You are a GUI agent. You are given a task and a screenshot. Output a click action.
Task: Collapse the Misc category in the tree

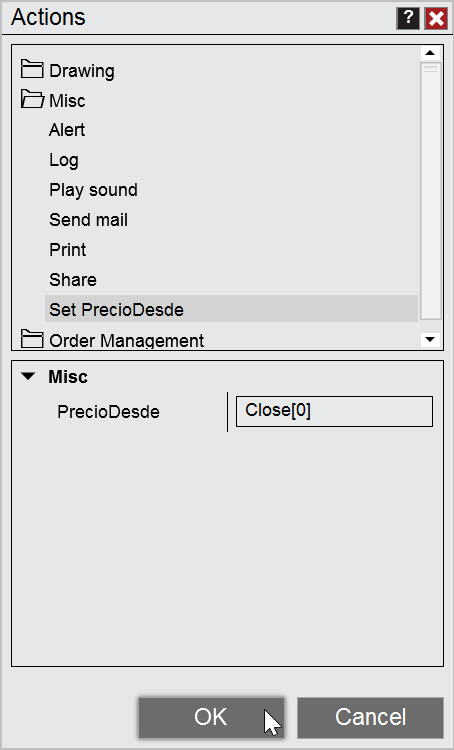pyautogui.click(x=67, y=100)
